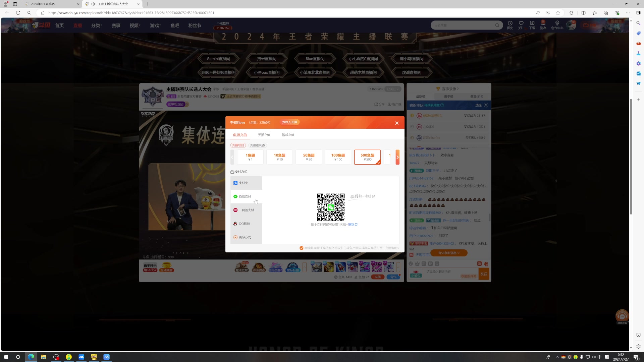Expand gift list arrow at gift bar end
Viewport: 644px width, 362px height.
tap(398, 267)
